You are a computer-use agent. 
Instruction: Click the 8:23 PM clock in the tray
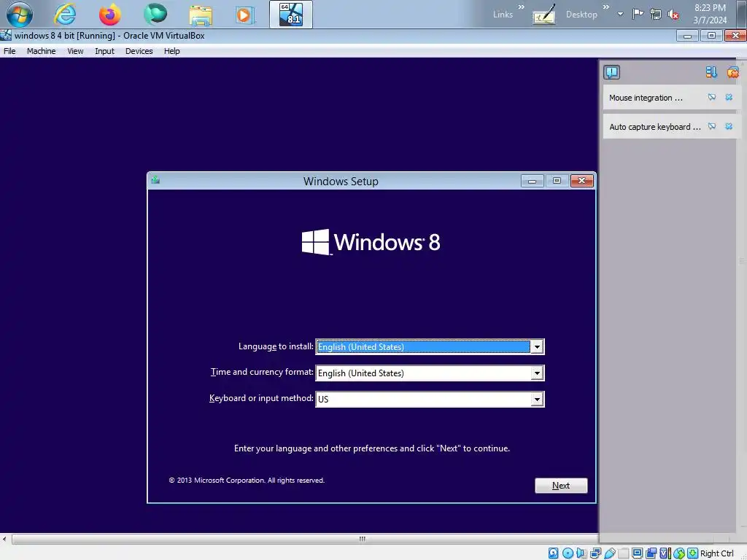710,7
